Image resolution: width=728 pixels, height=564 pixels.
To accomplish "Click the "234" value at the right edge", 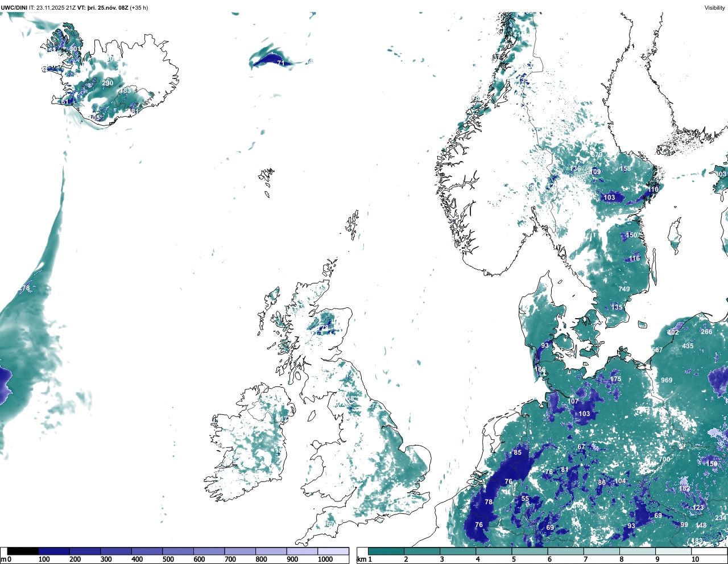I will (x=721, y=517).
